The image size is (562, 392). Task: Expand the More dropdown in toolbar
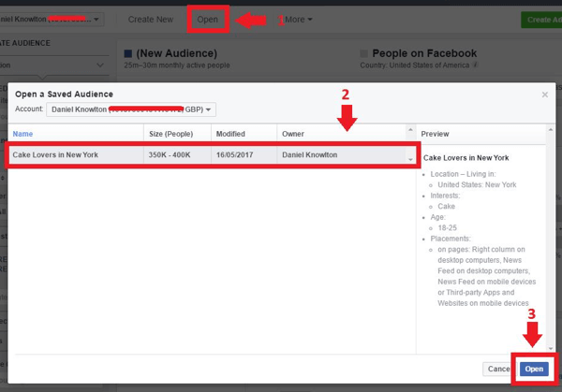299,20
